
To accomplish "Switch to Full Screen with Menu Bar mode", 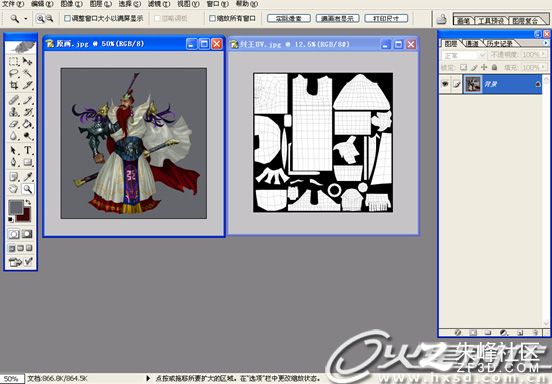I will pyautogui.click(x=20, y=248).
